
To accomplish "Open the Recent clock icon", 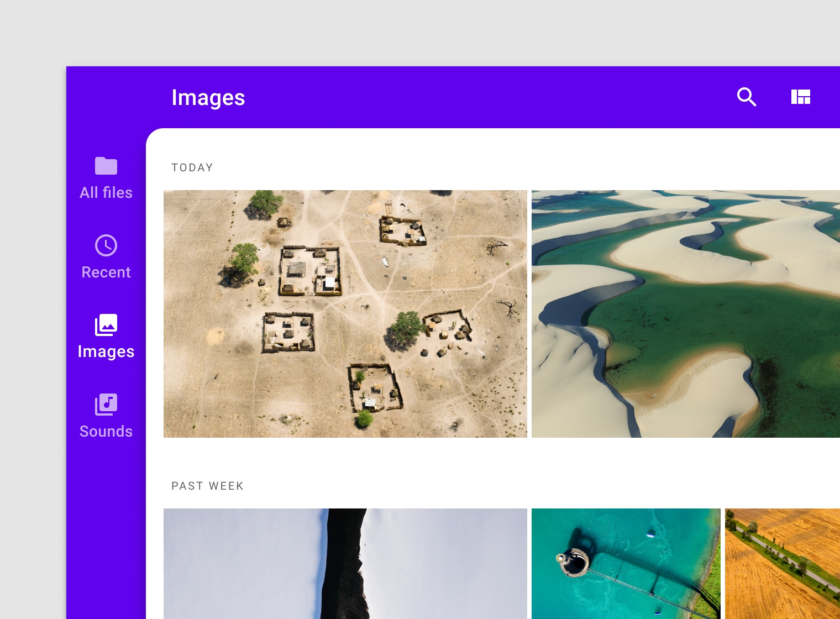I will click(x=106, y=245).
